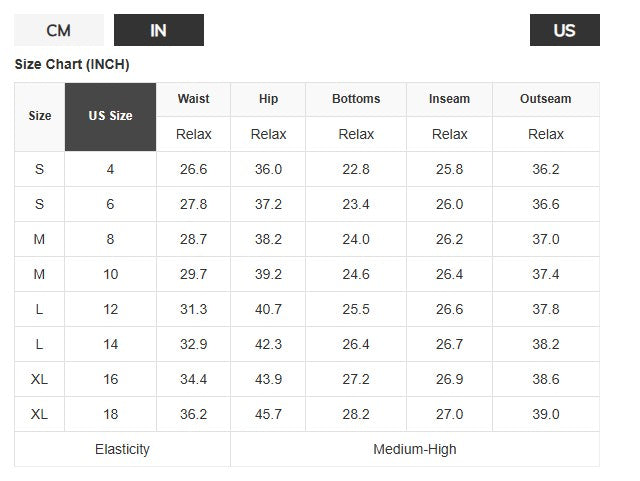Select US size 8 cell
This screenshot has width=640, height=481.
[110, 239]
